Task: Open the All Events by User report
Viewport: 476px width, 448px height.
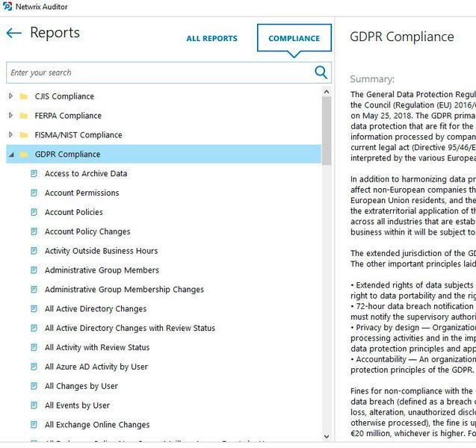Action: click(77, 405)
